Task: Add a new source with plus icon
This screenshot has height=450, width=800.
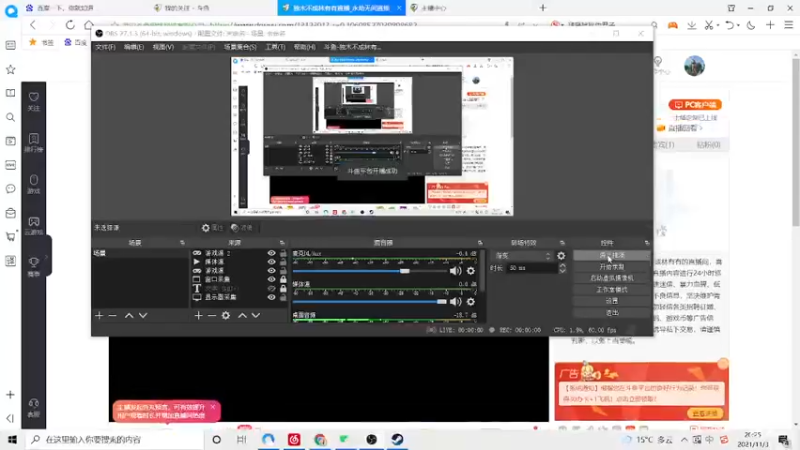Action: pos(198,315)
